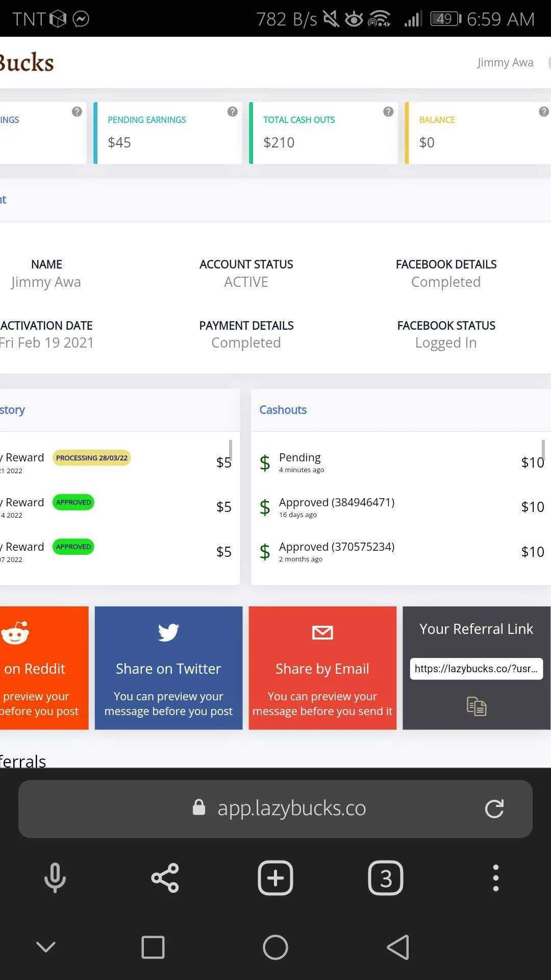Select the referral link field
Screen dimensions: 551x980
[x=477, y=669]
